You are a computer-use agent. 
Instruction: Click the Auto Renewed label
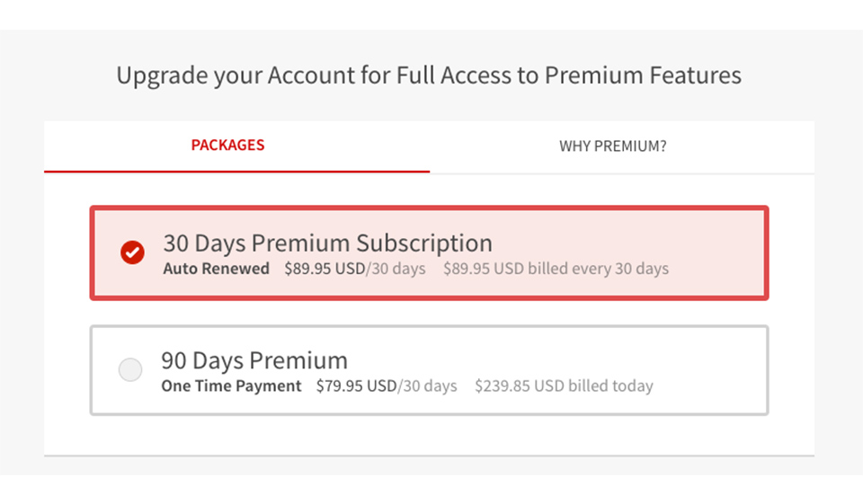[x=216, y=269]
